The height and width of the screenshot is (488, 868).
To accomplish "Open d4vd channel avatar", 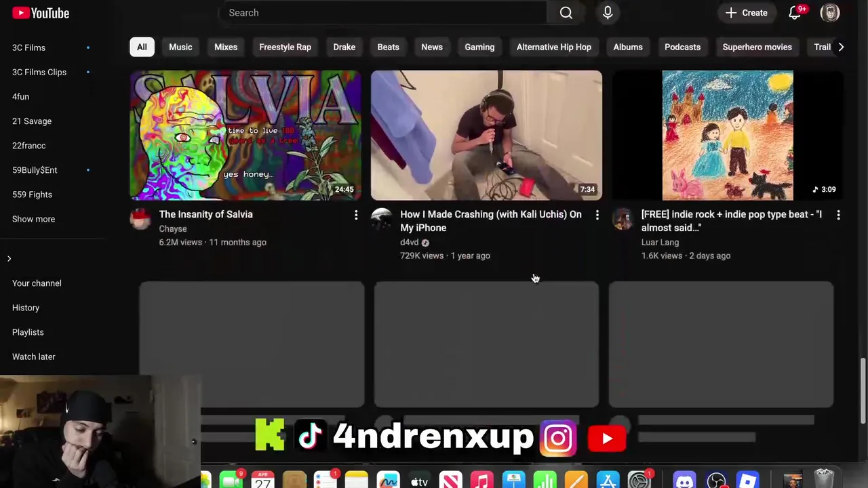I will [x=382, y=219].
